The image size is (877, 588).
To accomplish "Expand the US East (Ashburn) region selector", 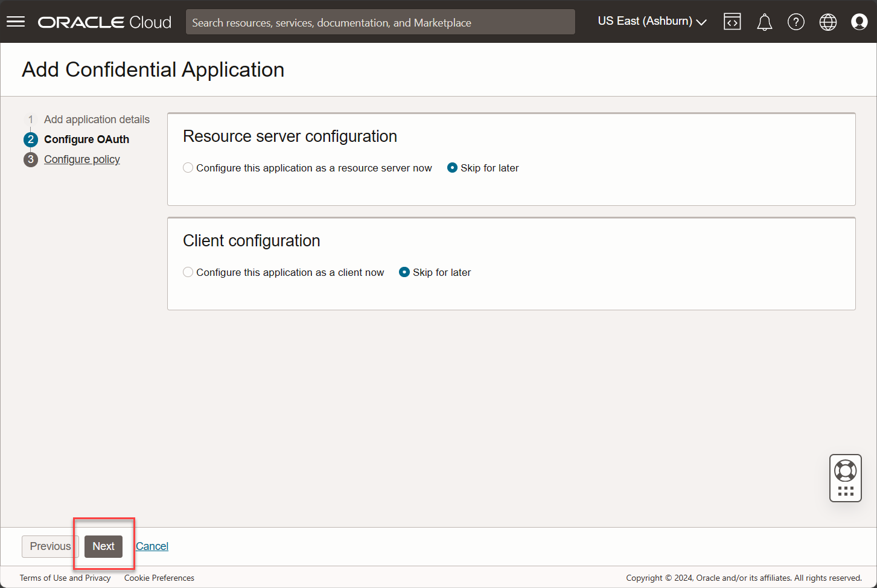I will pyautogui.click(x=651, y=21).
